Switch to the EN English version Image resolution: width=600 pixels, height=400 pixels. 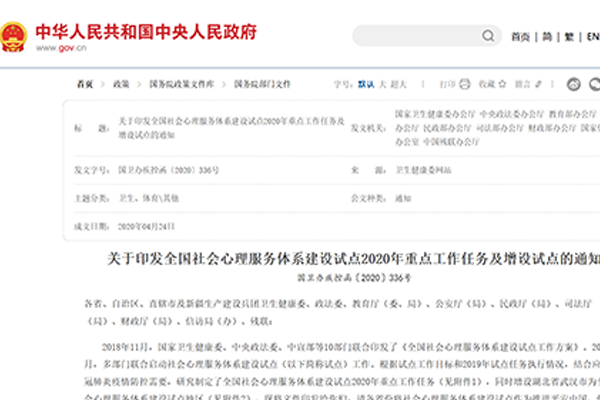(x=590, y=36)
